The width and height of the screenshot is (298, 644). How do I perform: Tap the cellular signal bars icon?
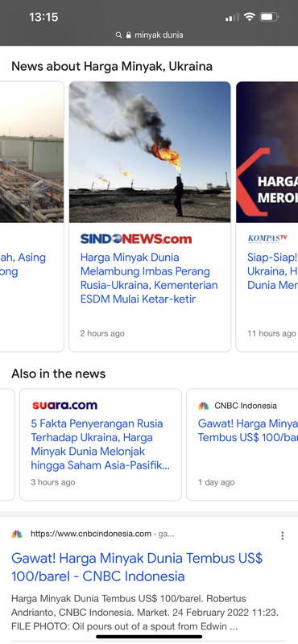pos(232,17)
